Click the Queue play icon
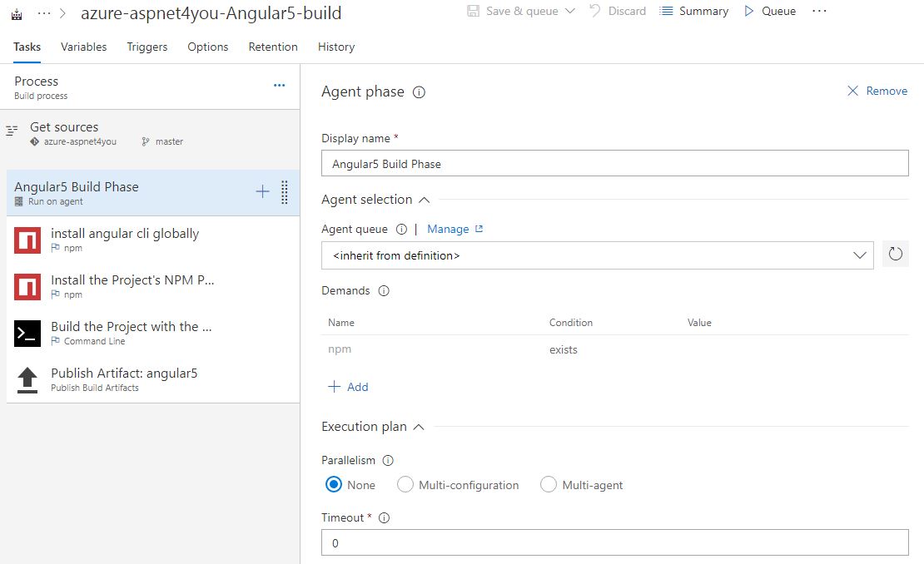The width and height of the screenshot is (924, 564). (749, 11)
